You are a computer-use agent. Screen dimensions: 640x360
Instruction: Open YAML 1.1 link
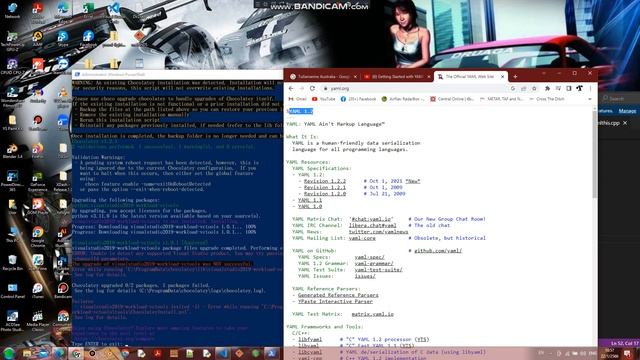[310, 200]
